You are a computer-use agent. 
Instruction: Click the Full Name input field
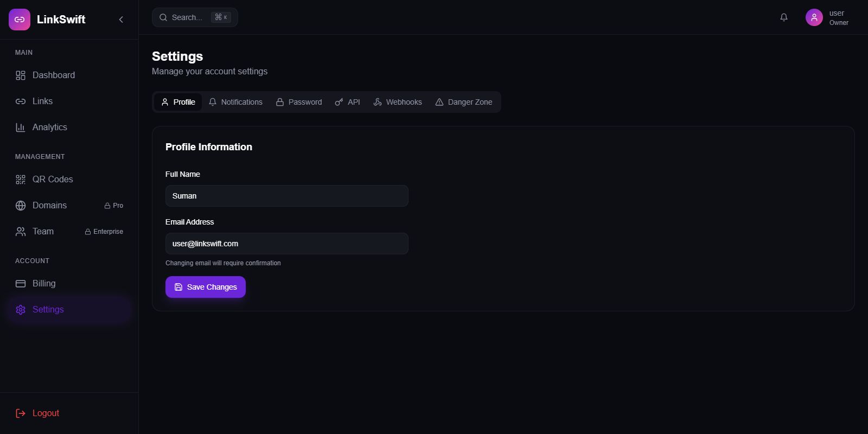(286, 196)
